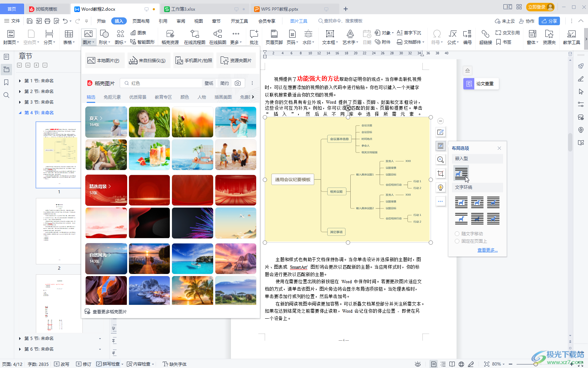Click the 论文查重 button
The height and width of the screenshot is (368, 588).
click(481, 84)
